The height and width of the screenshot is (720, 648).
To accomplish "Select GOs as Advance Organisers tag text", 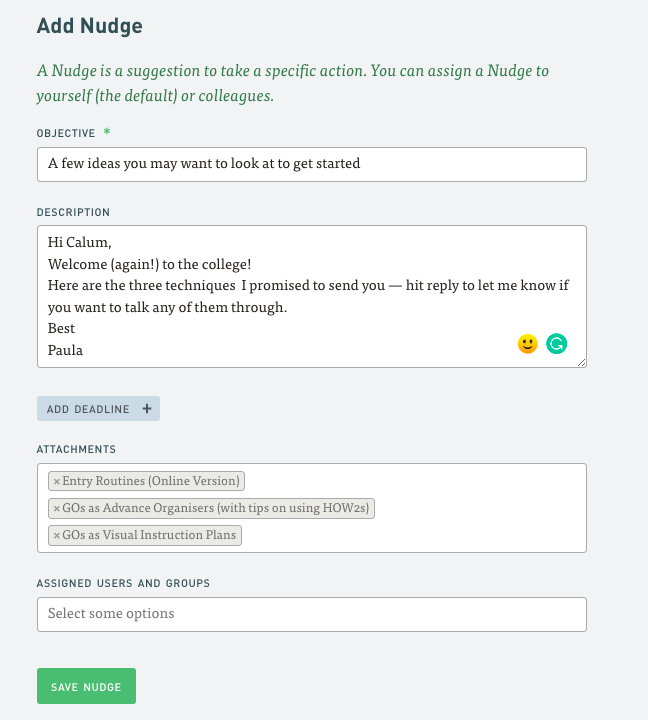I will [216, 508].
